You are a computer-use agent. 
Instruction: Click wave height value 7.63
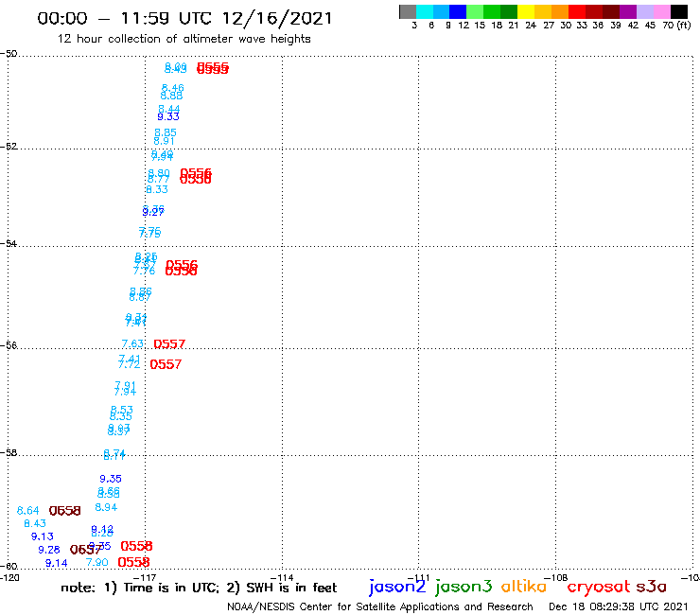(132, 343)
